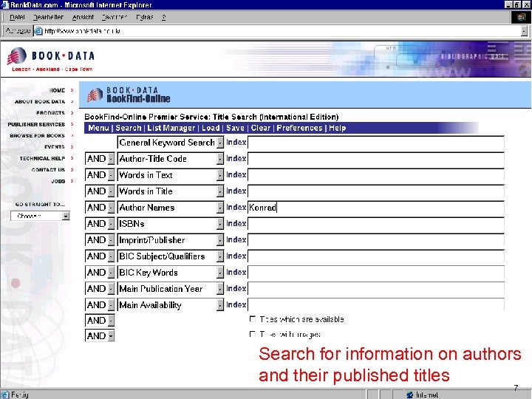Click Index link next to Main Availability
Viewport: 532px width, 399px height.
(236, 304)
